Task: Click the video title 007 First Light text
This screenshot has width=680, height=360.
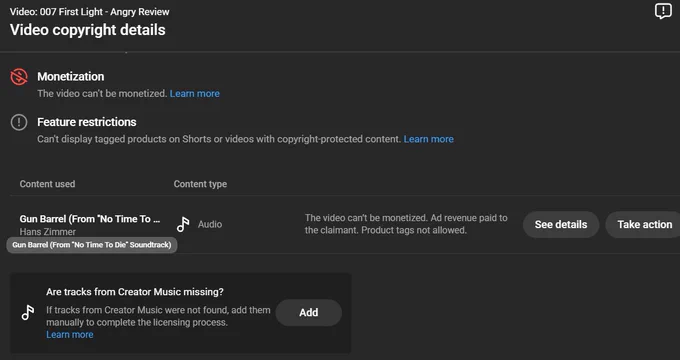Action: point(90,12)
